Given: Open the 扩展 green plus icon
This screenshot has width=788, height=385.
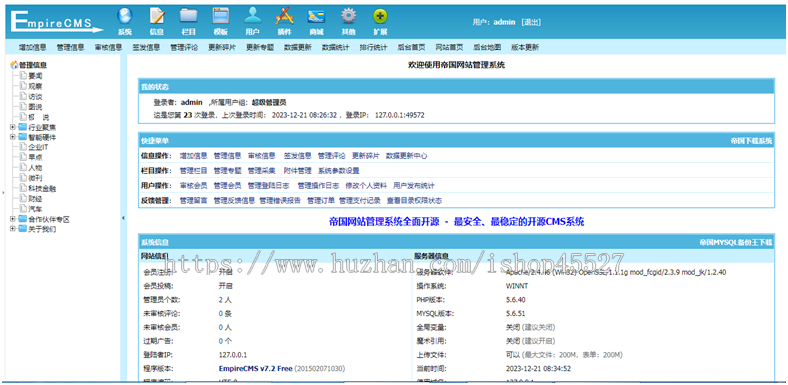Looking at the screenshot, I should (380, 17).
